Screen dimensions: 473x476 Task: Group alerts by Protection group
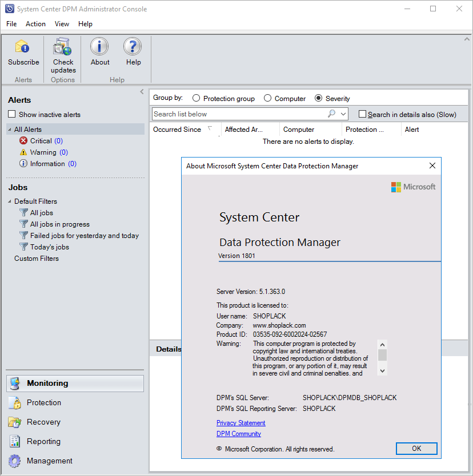pyautogui.click(x=197, y=98)
